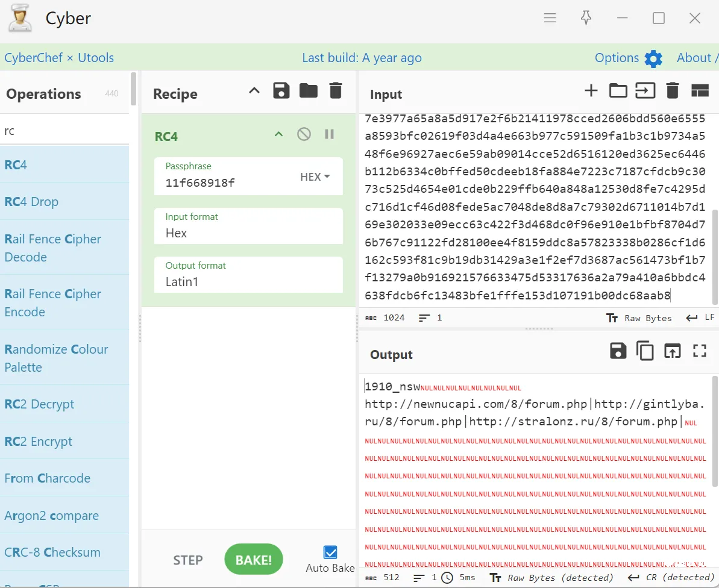Set breakpoint on RC4 operation
The height and width of the screenshot is (588, 719).
[329, 134]
